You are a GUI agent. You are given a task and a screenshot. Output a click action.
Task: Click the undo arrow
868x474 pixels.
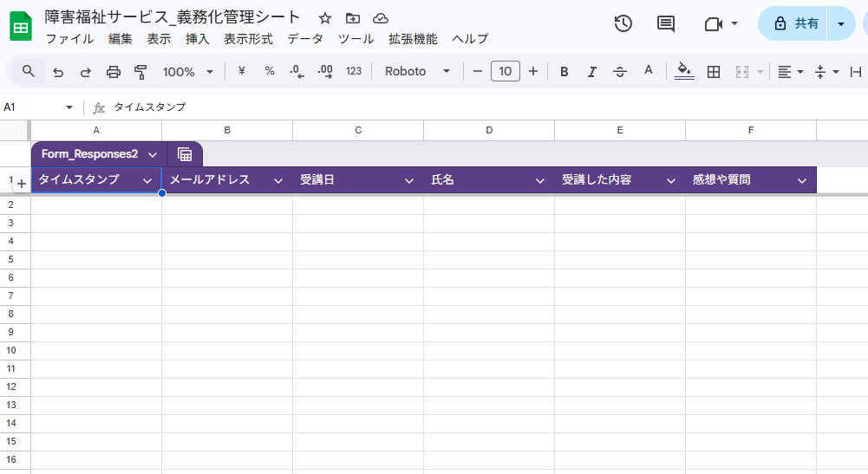[x=58, y=72]
